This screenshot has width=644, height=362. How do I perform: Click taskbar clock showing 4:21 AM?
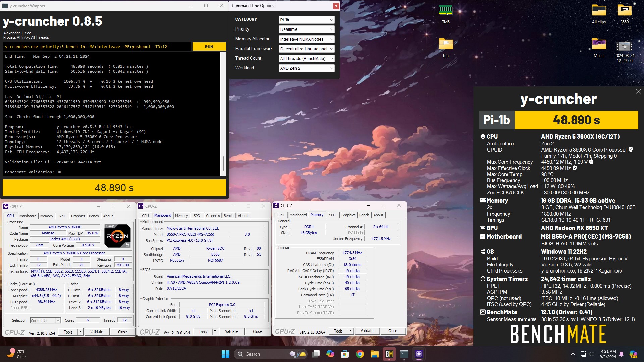coord(608,354)
